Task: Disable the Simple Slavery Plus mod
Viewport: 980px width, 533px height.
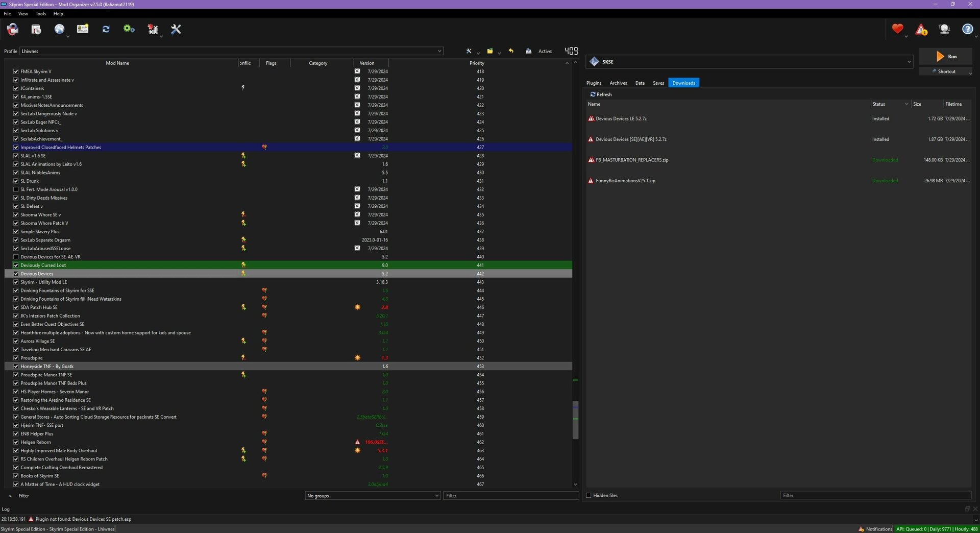Action: click(x=16, y=231)
